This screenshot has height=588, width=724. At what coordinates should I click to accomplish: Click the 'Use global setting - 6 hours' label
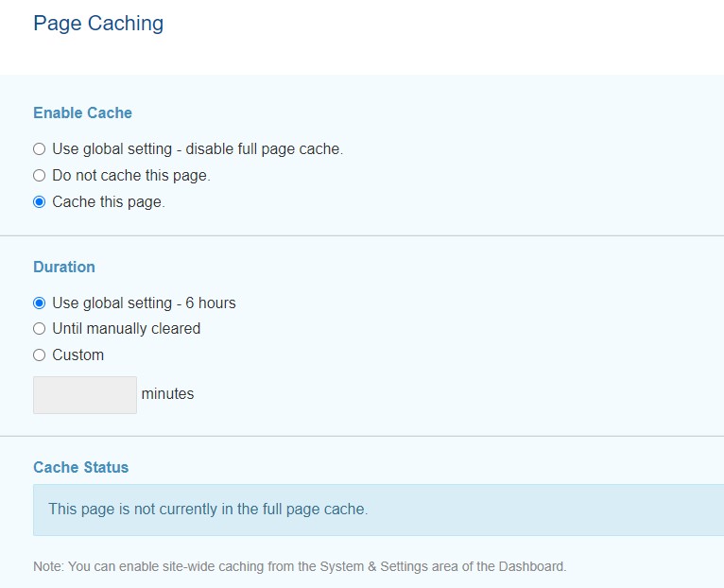[144, 303]
